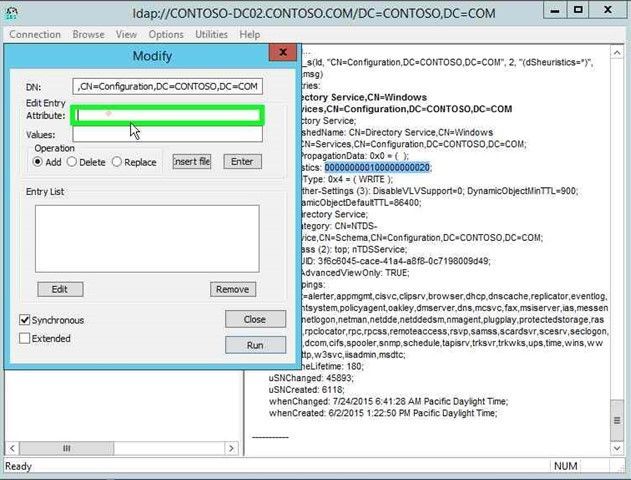Maximize the LDP window
Viewport: 631px width, 480px height.
(x=578, y=10)
